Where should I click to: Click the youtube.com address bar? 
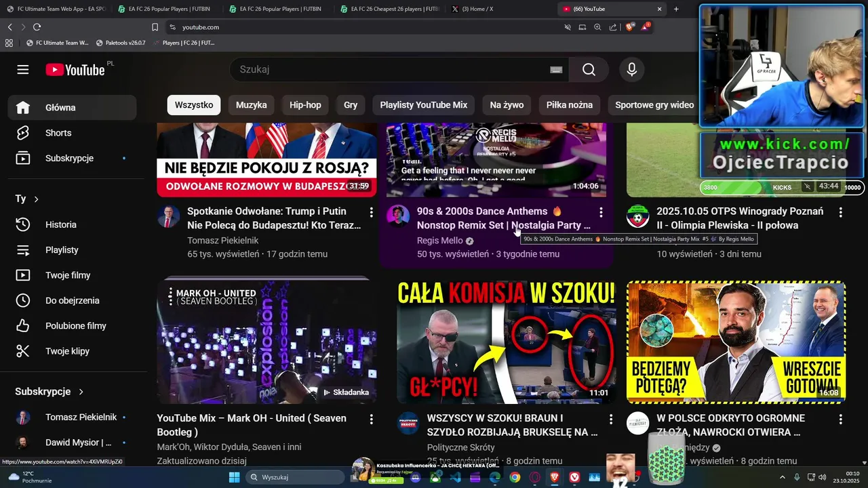366,27
